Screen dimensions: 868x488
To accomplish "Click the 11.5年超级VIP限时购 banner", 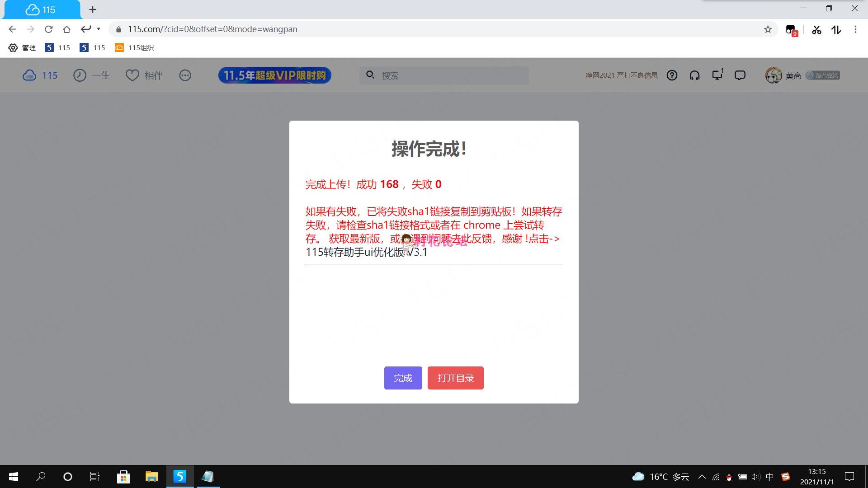I will tap(275, 75).
